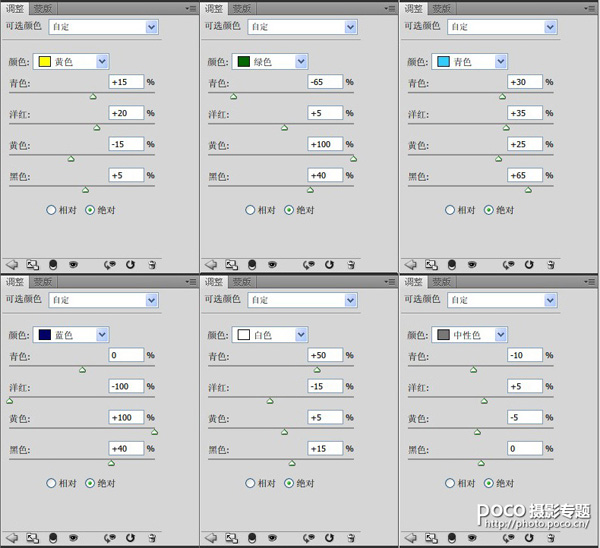View previous state icon in White (白色) panel
This screenshot has width=600, height=548.
(x=309, y=538)
